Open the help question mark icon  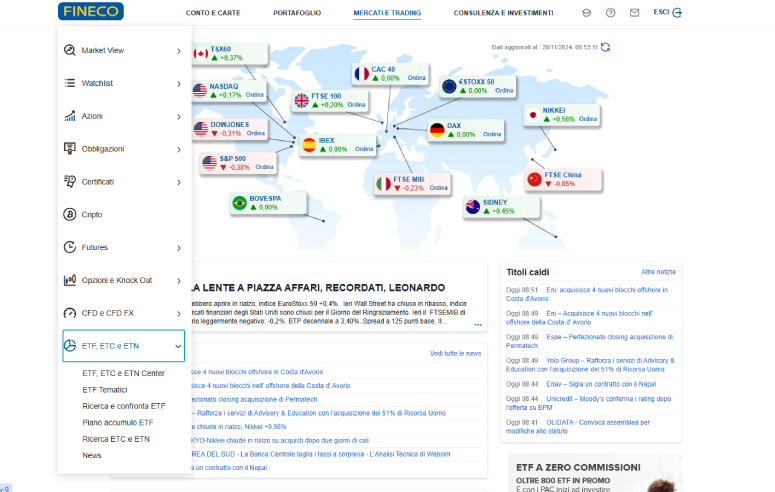pyautogui.click(x=610, y=13)
